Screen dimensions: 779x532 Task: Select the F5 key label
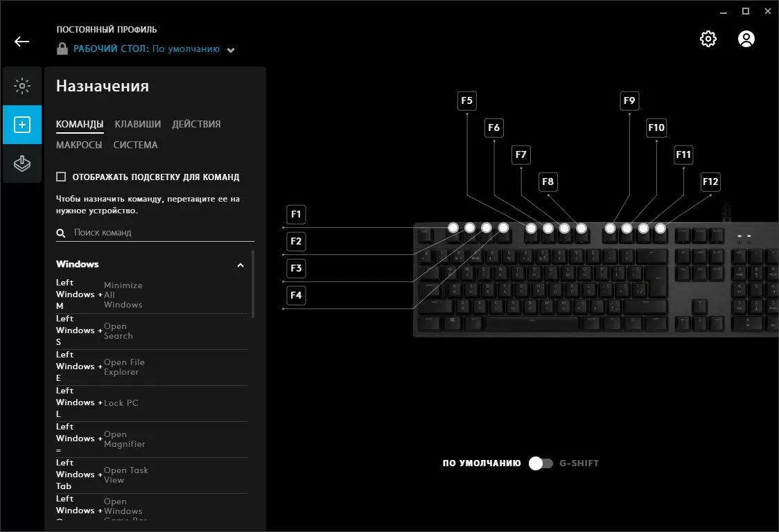click(x=466, y=101)
